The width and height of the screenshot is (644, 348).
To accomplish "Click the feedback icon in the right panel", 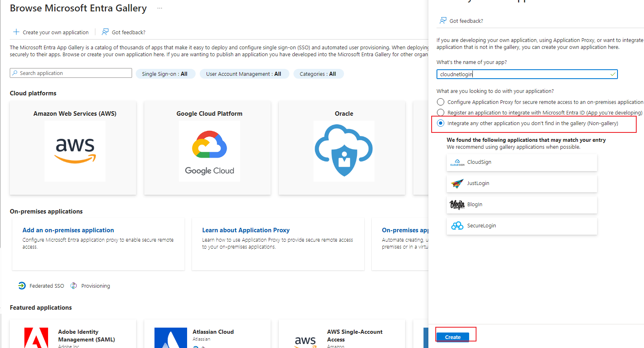I will coord(443,20).
